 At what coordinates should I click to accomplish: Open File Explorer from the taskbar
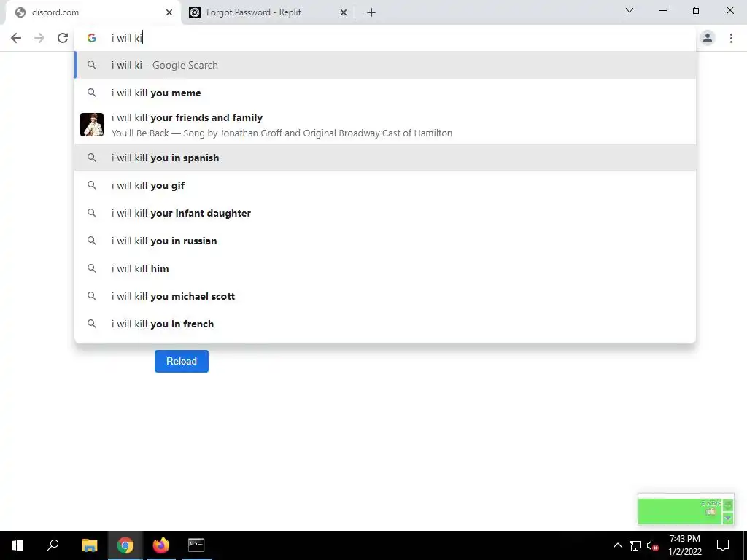coord(89,545)
